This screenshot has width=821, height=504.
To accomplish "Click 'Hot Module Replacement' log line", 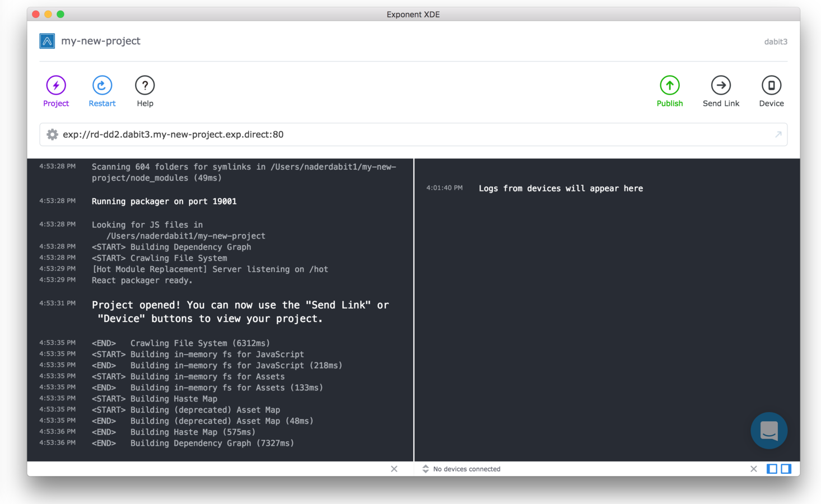I will tap(210, 269).
